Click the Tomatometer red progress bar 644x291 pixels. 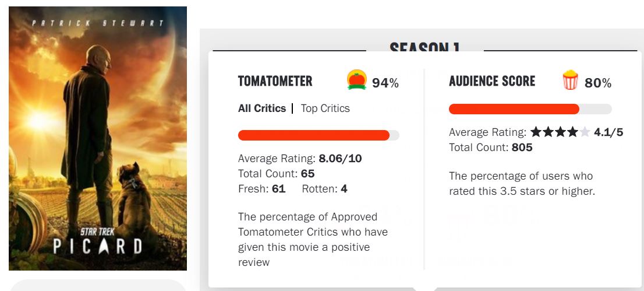314,135
